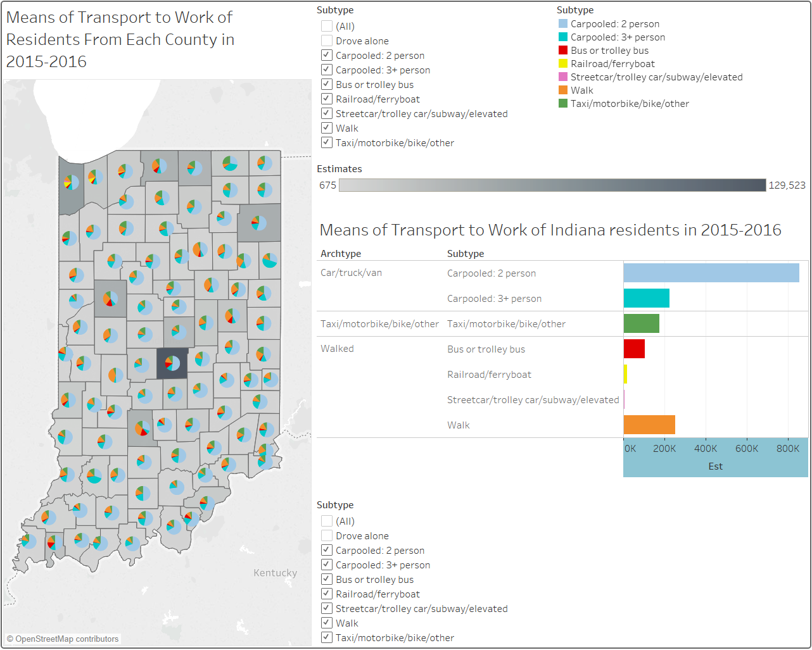This screenshot has width=812, height=650.
Task: Click the Archtype column header
Action: point(341,253)
